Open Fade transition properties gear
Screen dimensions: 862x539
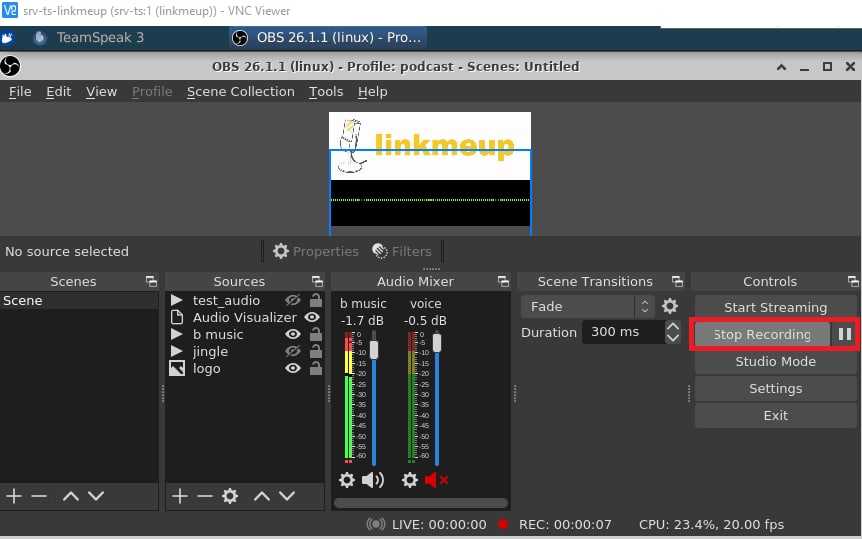click(x=670, y=306)
